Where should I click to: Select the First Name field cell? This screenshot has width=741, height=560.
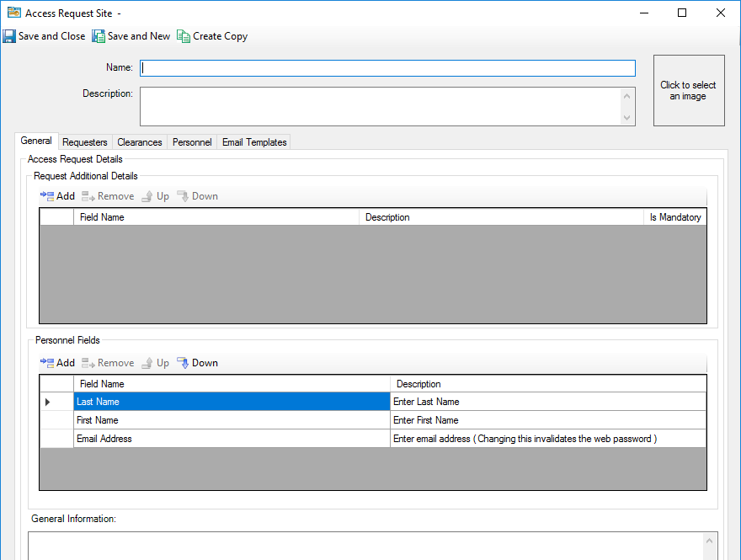[x=232, y=420]
